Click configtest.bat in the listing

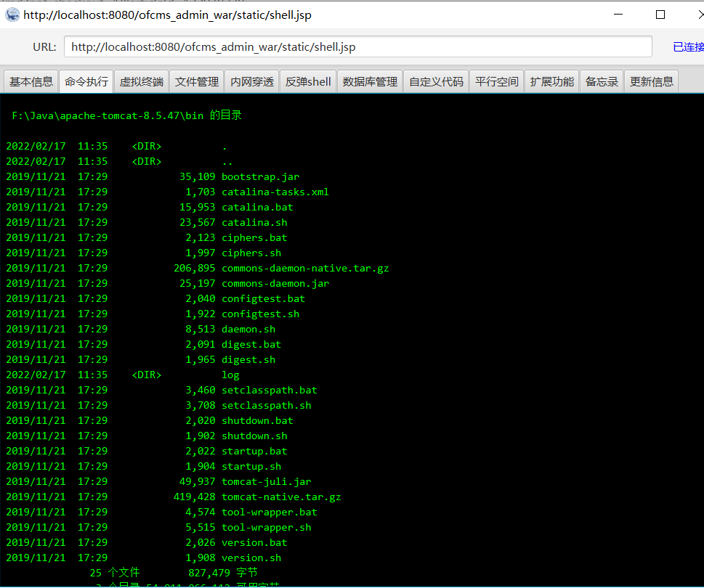pyautogui.click(x=264, y=298)
